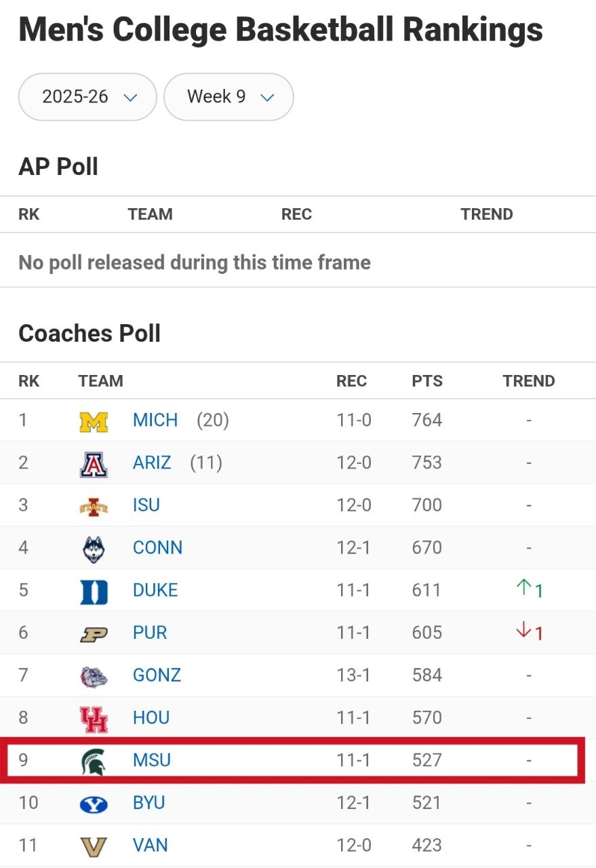Click the Michigan State Spartans logo
The image size is (596, 868).
pos(94,761)
